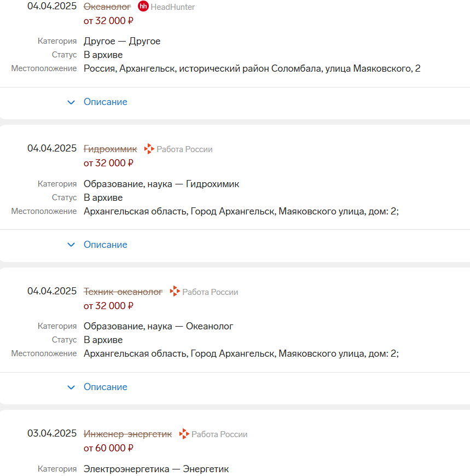Open the Гидрохимик vacancy title
Screen dimensions: 470x476
(110, 149)
